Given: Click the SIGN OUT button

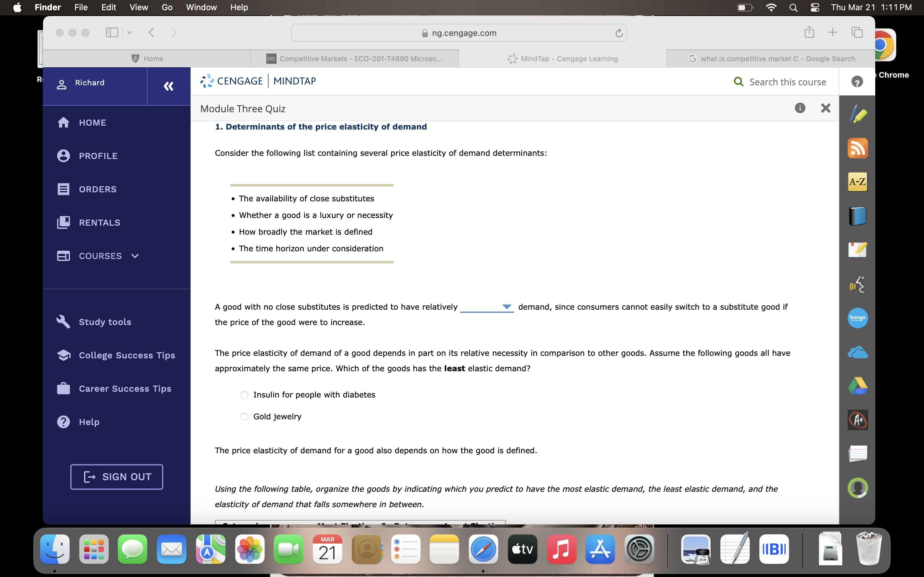Looking at the screenshot, I should coord(116,477).
